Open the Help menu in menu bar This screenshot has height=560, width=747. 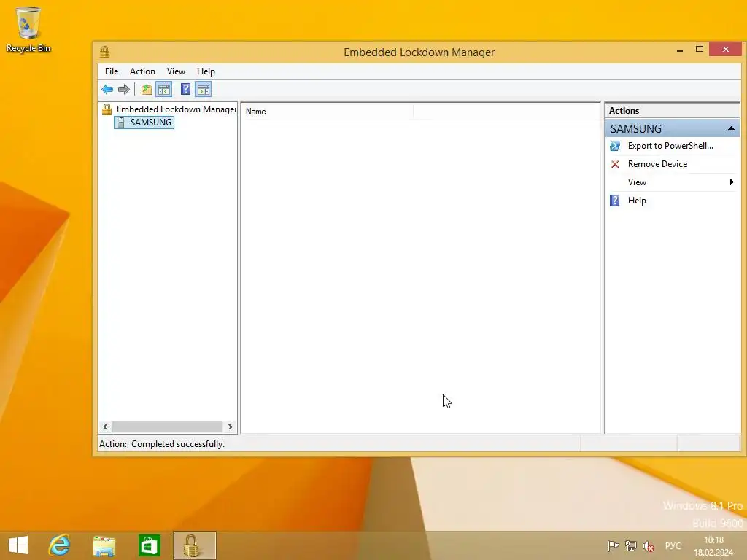click(x=206, y=71)
